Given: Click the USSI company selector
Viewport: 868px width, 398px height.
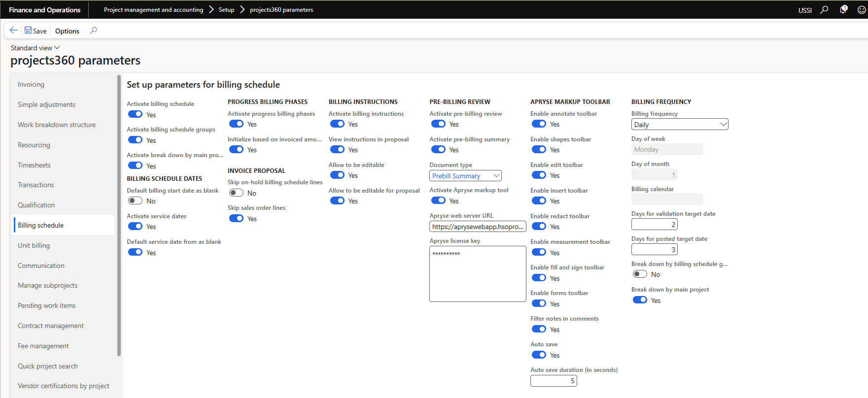Looking at the screenshot, I should coord(804,10).
